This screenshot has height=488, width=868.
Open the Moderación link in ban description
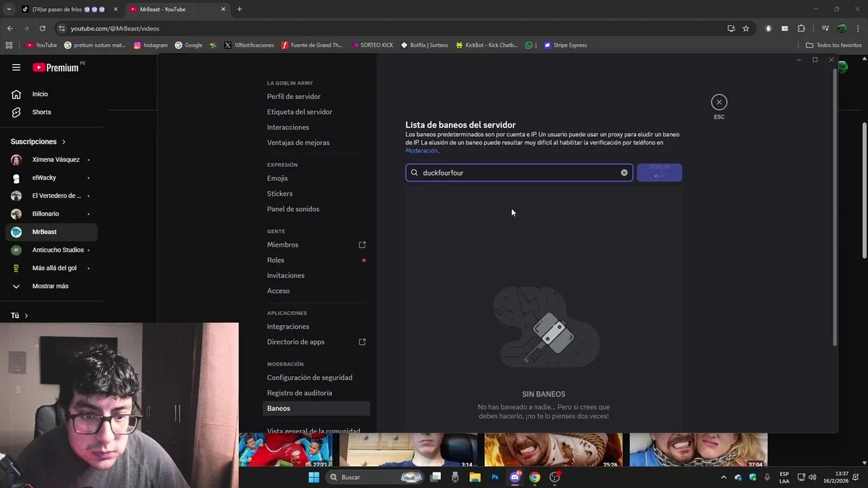point(421,150)
